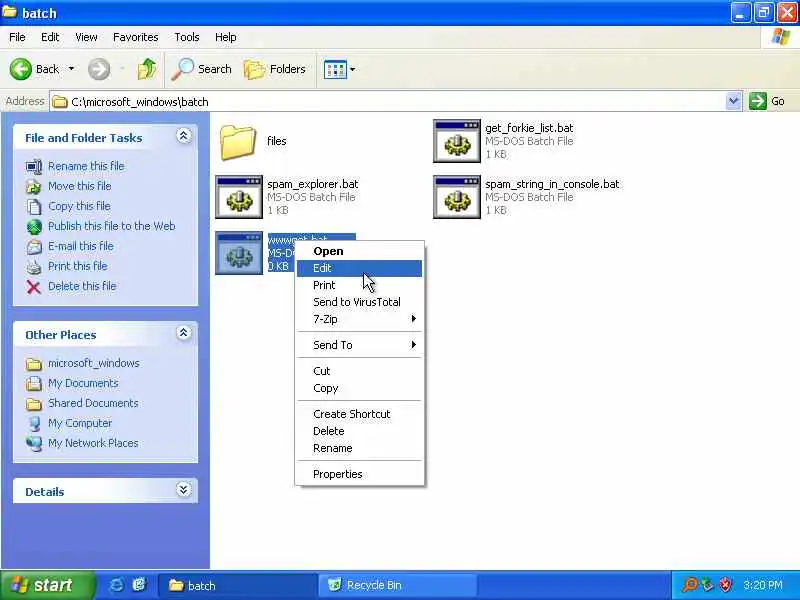Click Delete this file link
The width and height of the screenshot is (800, 600).
(x=82, y=286)
